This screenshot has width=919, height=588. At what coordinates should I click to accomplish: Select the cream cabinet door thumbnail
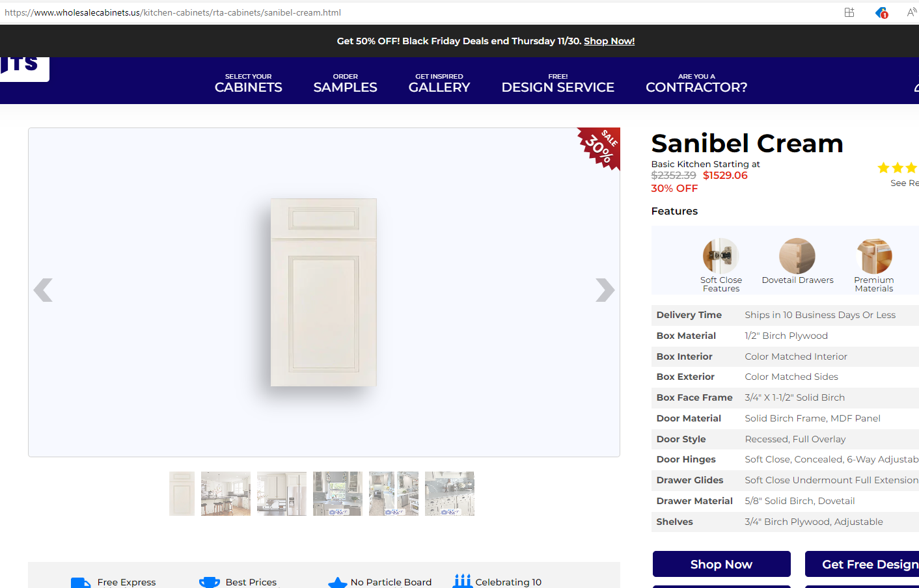[182, 494]
